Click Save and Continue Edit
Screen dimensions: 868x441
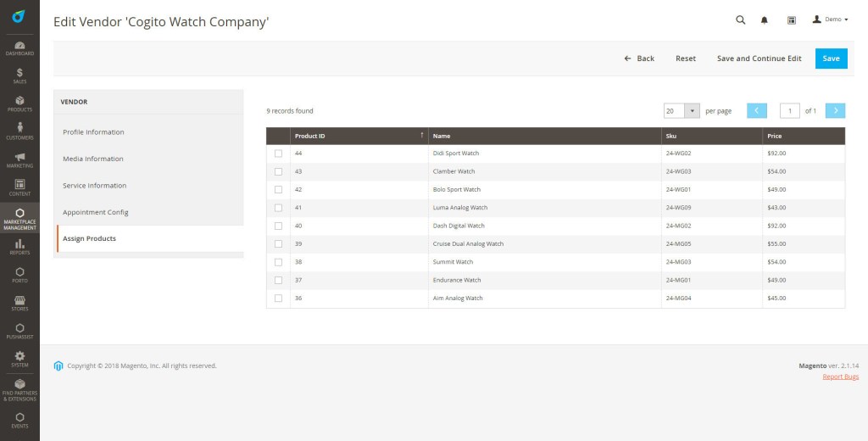click(x=759, y=59)
